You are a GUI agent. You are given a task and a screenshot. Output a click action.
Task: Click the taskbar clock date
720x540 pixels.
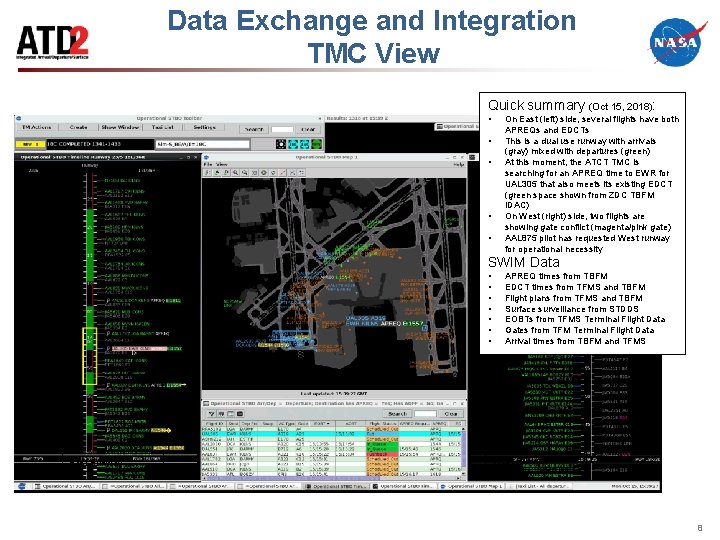pyautogui.click(x=635, y=486)
